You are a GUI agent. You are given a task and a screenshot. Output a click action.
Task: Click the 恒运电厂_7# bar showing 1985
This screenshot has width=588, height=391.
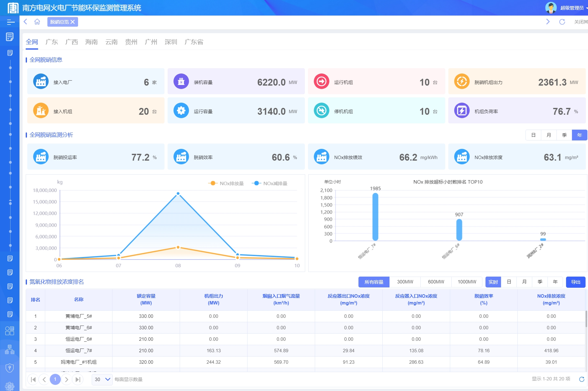point(375,217)
